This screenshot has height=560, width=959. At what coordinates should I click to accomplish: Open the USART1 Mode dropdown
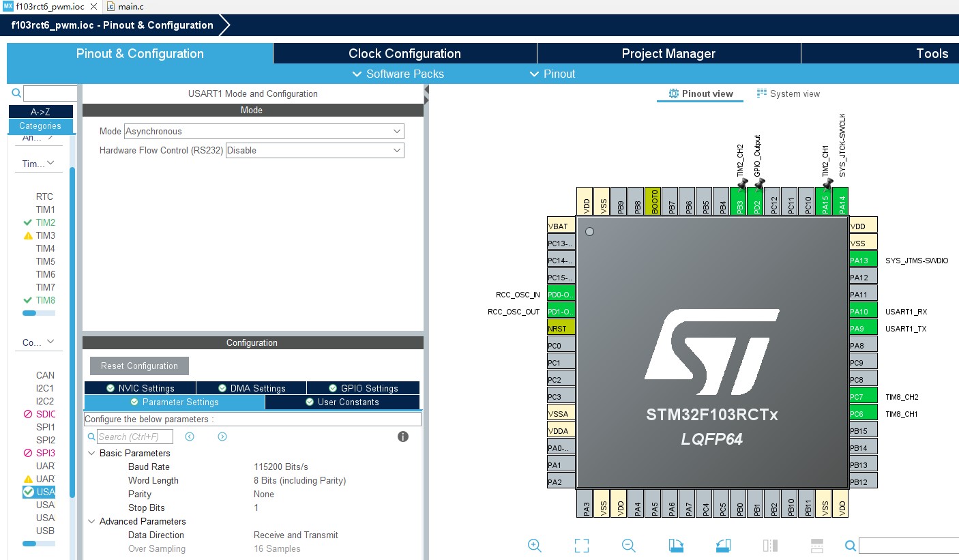pos(264,131)
